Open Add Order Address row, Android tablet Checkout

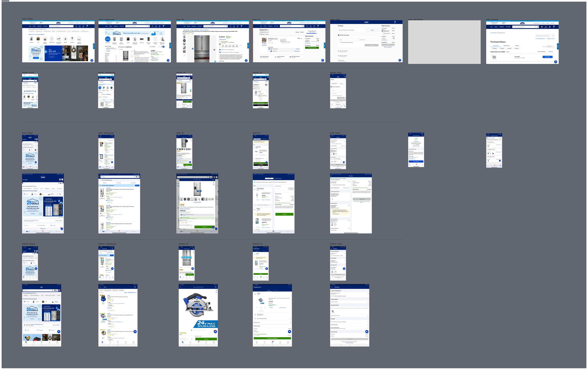click(x=350, y=302)
